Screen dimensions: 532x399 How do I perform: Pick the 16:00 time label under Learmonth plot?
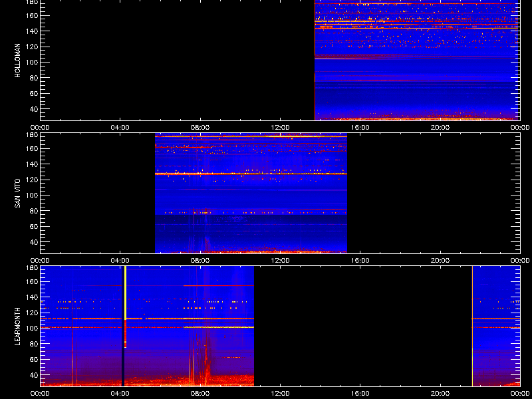coord(360,394)
